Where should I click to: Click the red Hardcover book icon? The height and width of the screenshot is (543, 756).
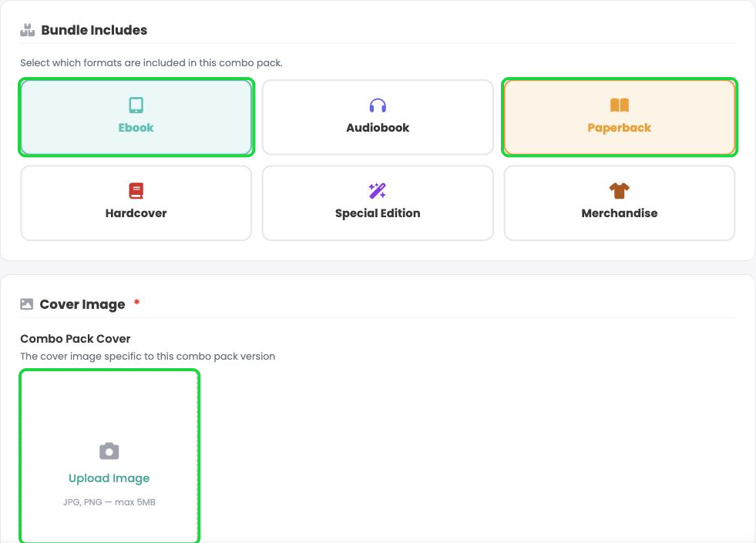pos(136,191)
